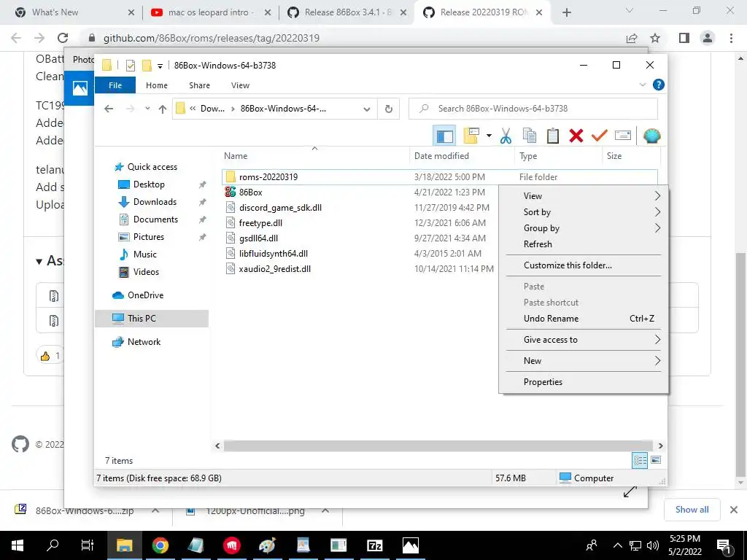Viewport: 747px width, 560px height.
Task: Open the Give access to submenu
Action: 584,340
